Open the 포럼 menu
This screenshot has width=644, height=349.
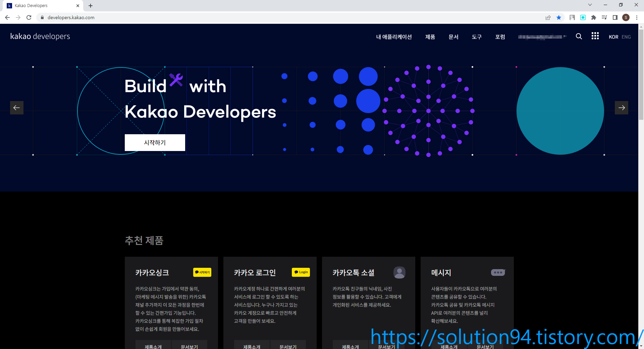point(500,37)
